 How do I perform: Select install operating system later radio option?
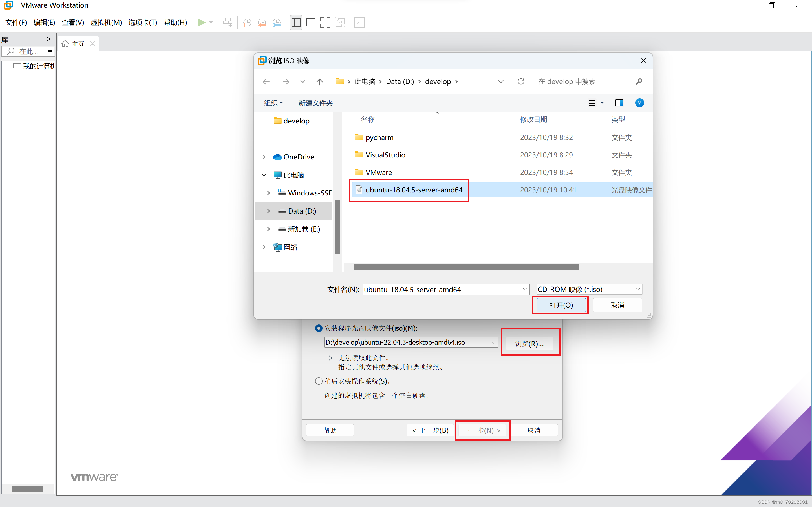tap(318, 381)
